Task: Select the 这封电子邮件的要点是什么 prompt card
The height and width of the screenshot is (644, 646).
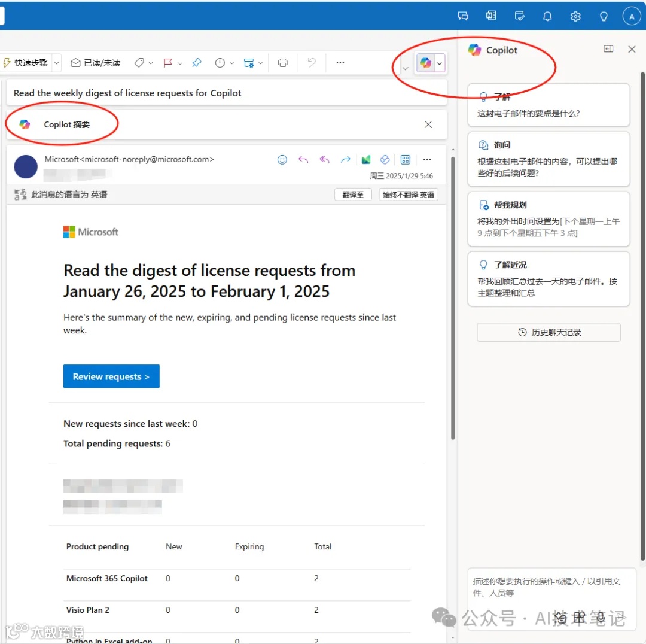Action: click(x=549, y=105)
